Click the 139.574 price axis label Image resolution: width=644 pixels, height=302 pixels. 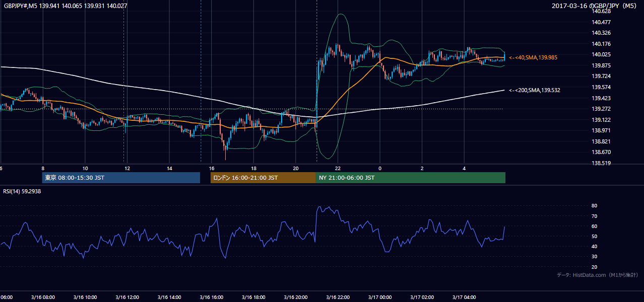602,87
